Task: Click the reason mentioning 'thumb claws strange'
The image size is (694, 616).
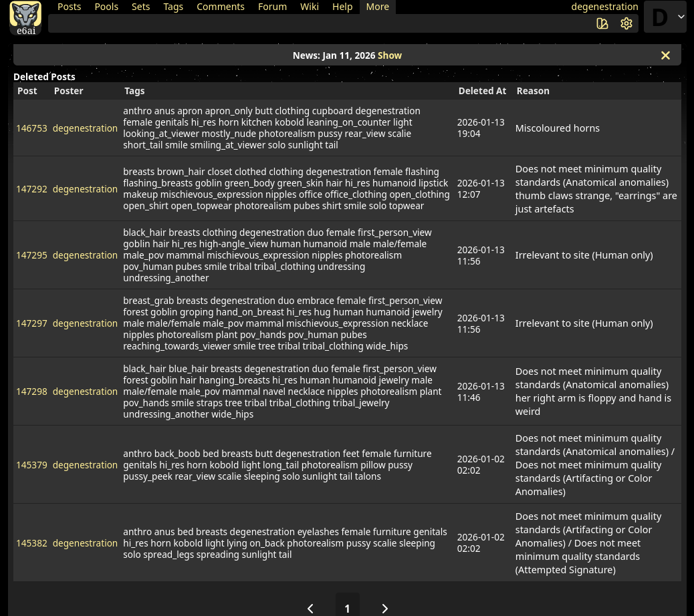Action: coord(596,189)
